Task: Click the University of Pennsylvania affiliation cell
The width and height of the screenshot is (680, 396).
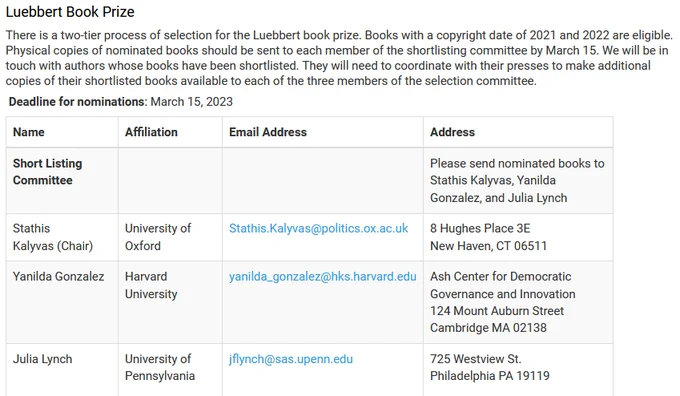Action: click(x=170, y=370)
